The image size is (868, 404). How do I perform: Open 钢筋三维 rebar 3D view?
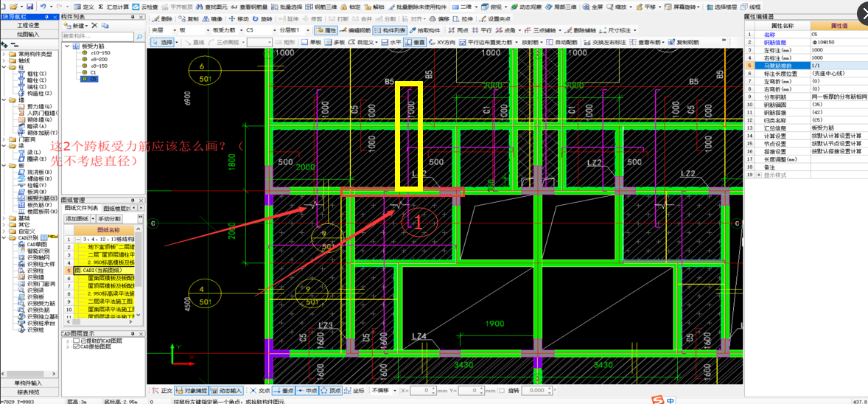(x=321, y=7)
